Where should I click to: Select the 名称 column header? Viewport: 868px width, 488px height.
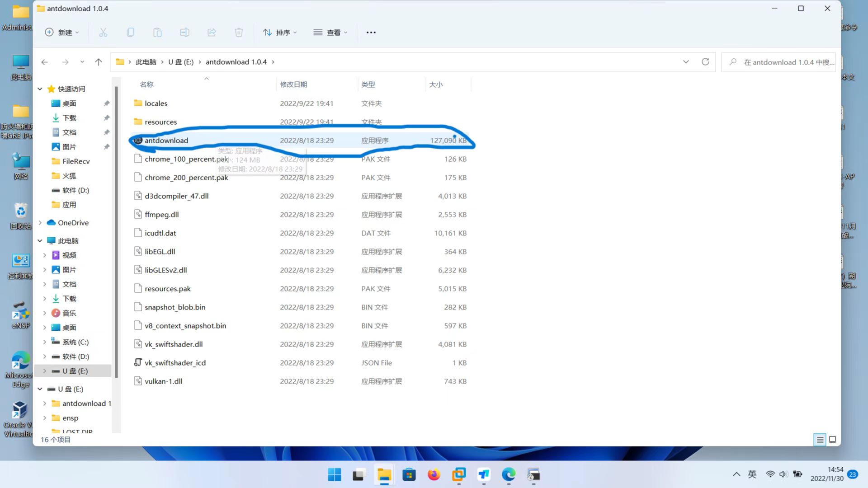coord(146,84)
